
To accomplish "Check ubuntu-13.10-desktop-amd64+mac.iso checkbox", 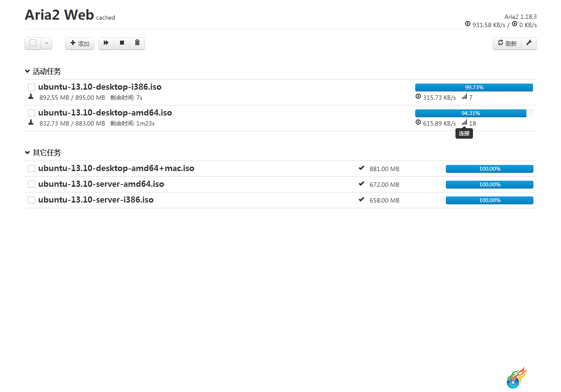I will [x=32, y=168].
